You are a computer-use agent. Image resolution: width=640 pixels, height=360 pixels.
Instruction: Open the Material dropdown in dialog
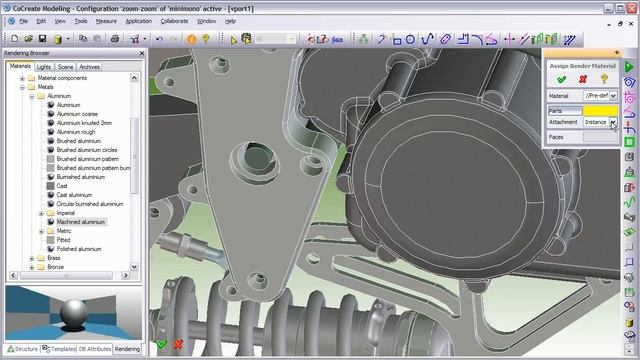[x=613, y=96]
